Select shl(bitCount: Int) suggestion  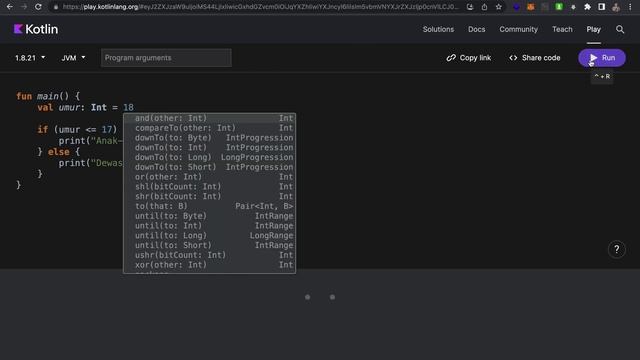pos(209,187)
